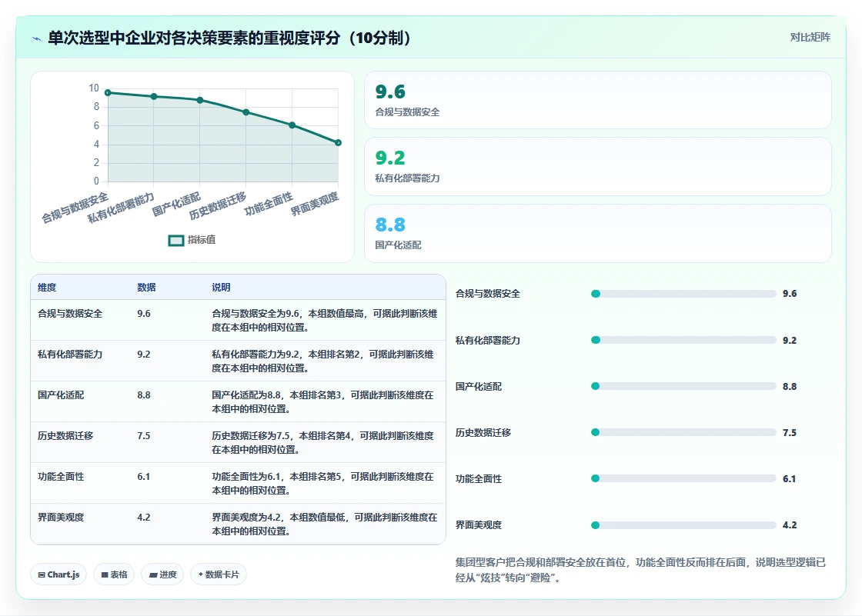Click the 功能全面性 data point on chart

click(x=292, y=125)
